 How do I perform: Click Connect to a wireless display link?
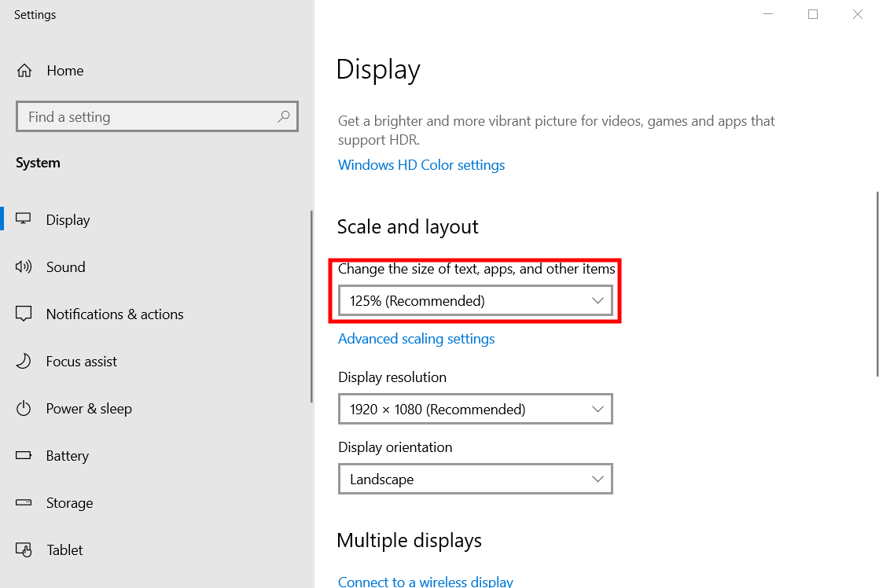(425, 581)
